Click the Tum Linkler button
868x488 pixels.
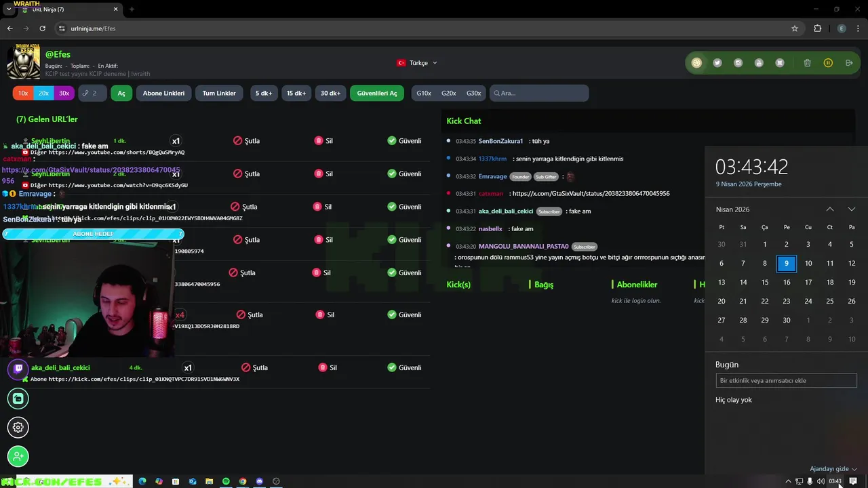tap(219, 93)
